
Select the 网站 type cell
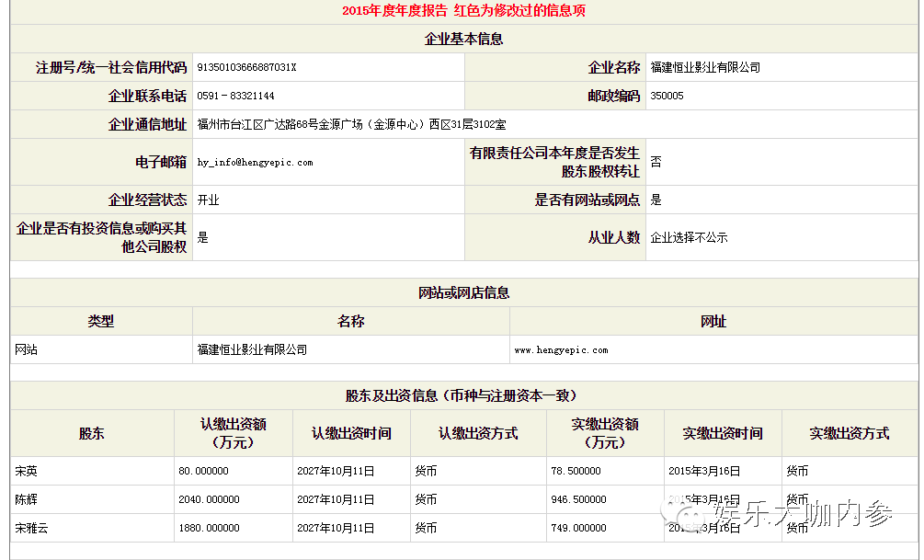click(x=26, y=349)
